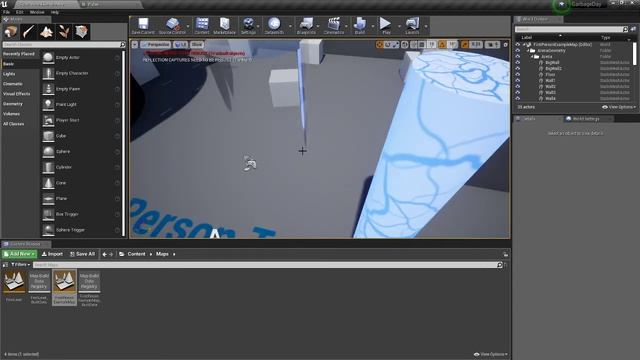Open the Launch options dropdown arrow
This screenshot has height=360, width=640.
(426, 27)
